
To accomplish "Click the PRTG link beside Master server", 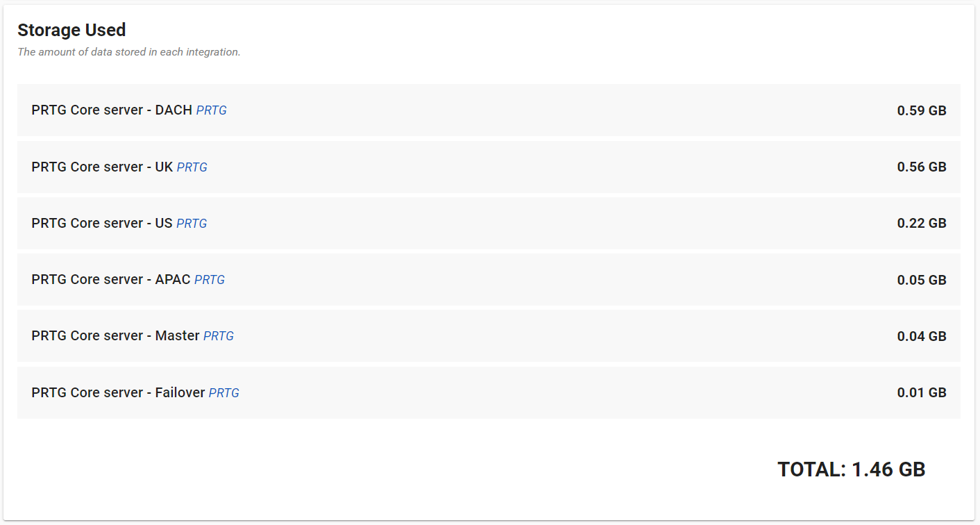I will (x=219, y=336).
